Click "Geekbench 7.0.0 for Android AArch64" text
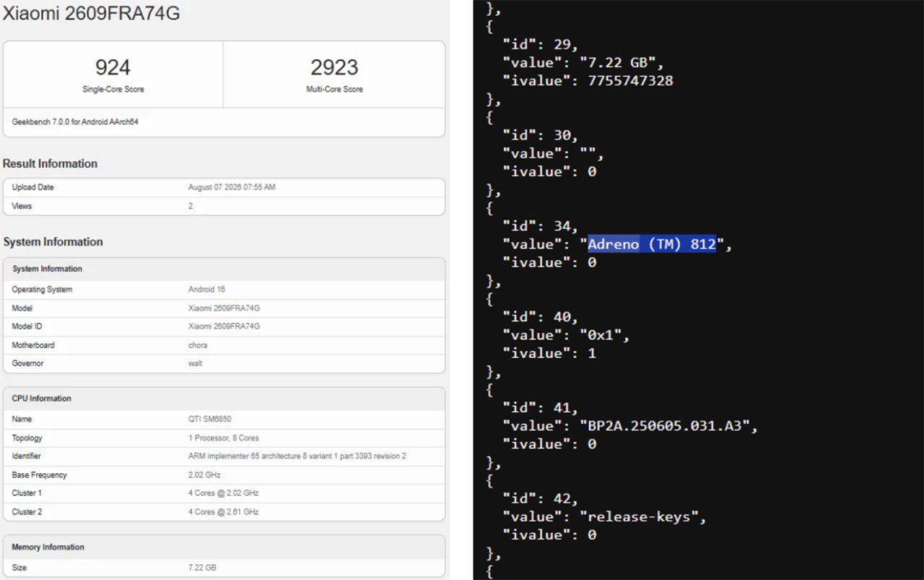Viewport: 924px width, 580px height. click(75, 122)
